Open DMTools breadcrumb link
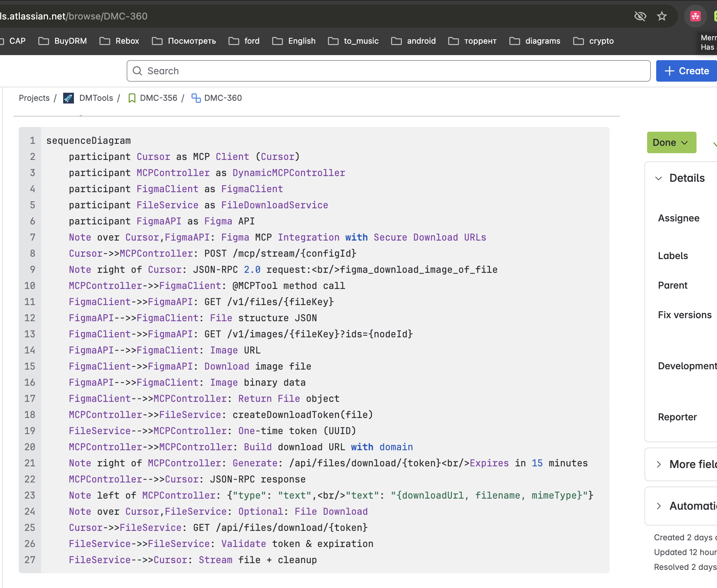 (96, 98)
